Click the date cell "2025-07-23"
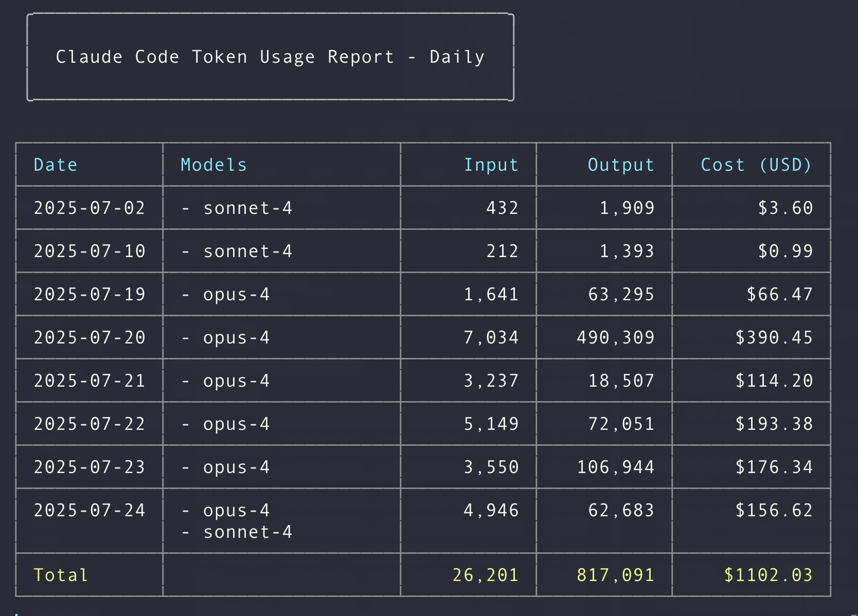Image resolution: width=858 pixels, height=616 pixels. [90, 467]
